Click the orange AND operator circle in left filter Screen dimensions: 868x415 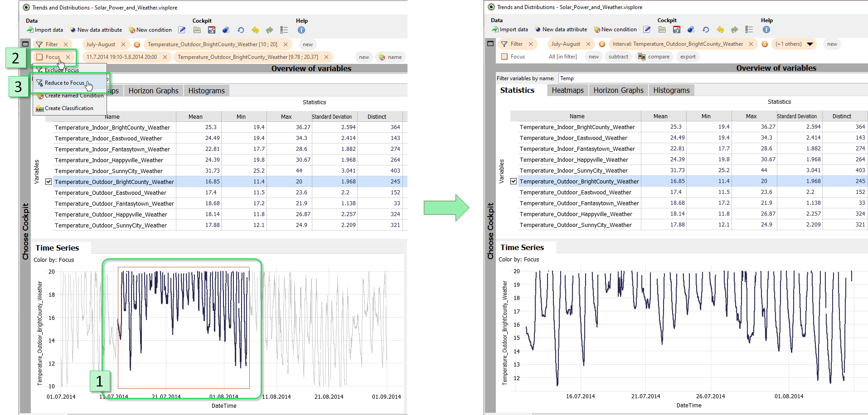(x=137, y=44)
